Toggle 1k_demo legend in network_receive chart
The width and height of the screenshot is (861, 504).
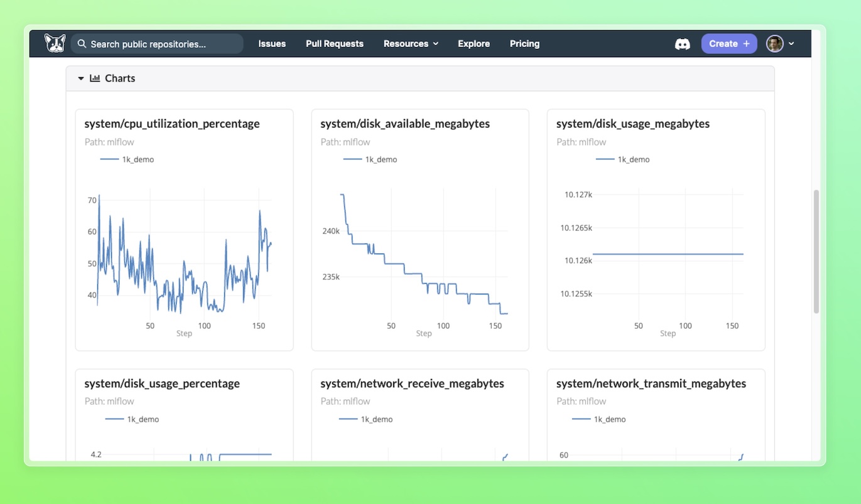366,419
